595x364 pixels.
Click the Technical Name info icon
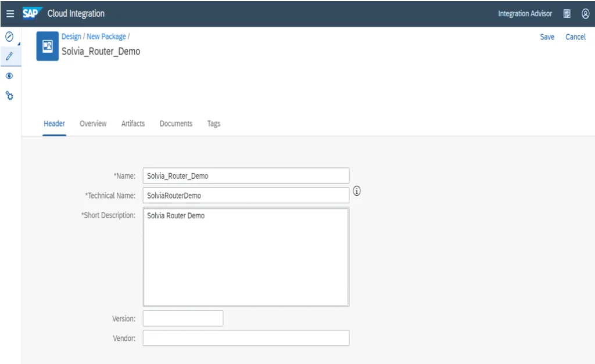pos(357,191)
